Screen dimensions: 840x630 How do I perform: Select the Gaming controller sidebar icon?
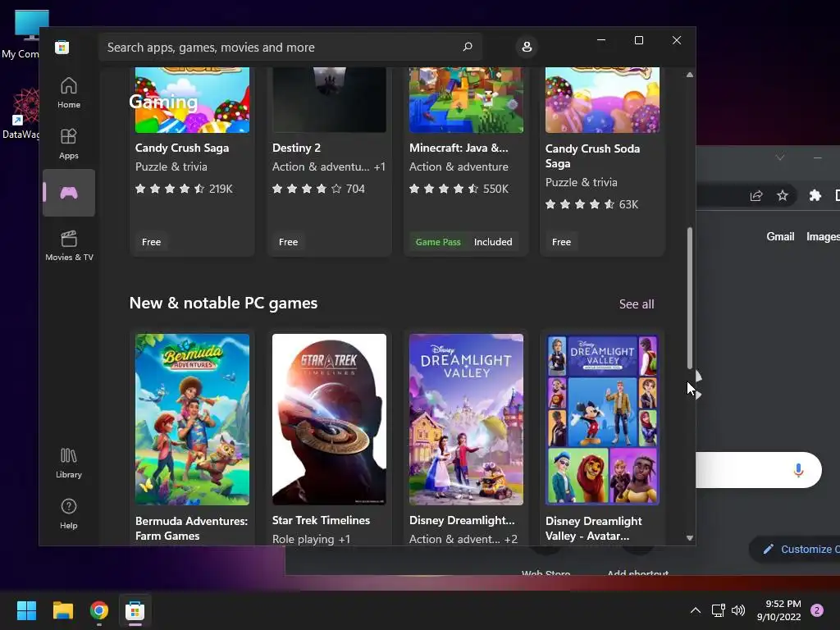point(69,193)
